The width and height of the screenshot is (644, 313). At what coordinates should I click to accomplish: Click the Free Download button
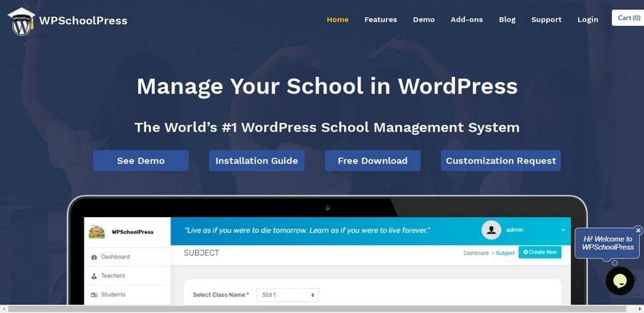point(373,161)
